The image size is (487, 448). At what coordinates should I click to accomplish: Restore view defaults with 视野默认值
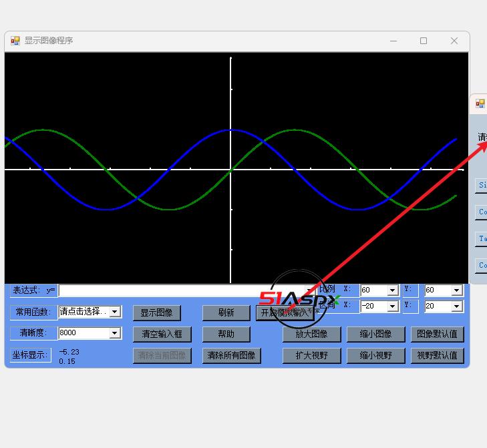[x=437, y=355]
